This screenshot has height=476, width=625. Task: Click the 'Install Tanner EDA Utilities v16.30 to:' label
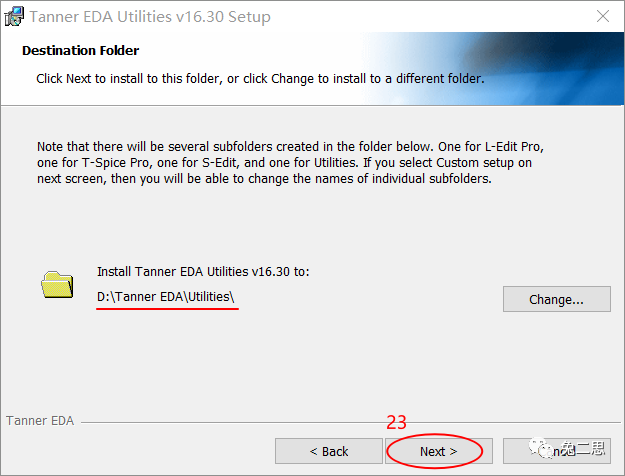click(x=203, y=272)
